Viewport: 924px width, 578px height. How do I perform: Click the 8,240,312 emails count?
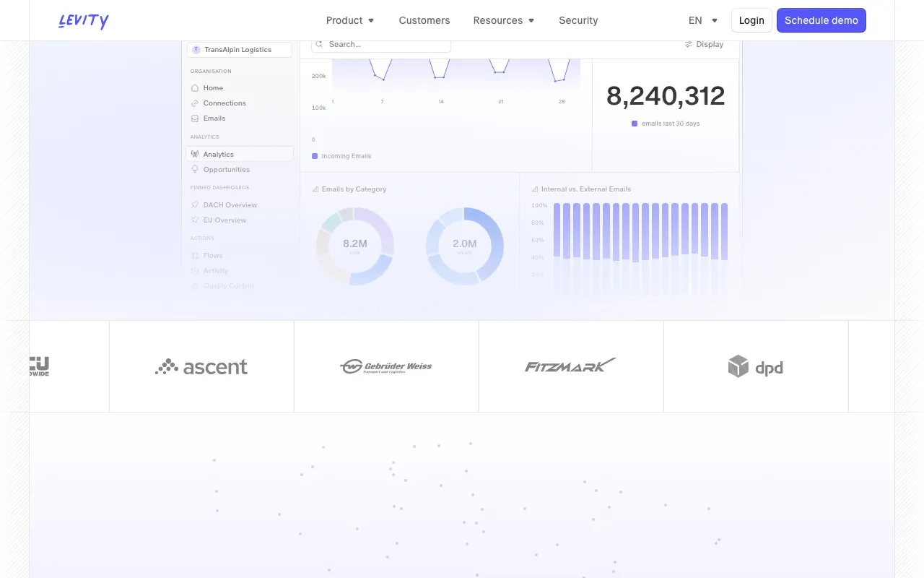click(x=666, y=96)
